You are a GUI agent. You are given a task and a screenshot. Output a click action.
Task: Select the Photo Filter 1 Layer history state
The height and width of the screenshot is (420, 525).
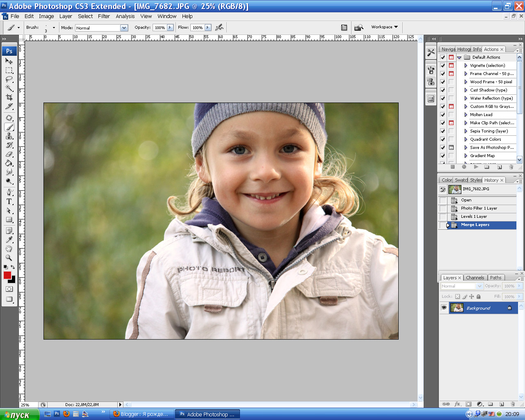[x=479, y=208]
